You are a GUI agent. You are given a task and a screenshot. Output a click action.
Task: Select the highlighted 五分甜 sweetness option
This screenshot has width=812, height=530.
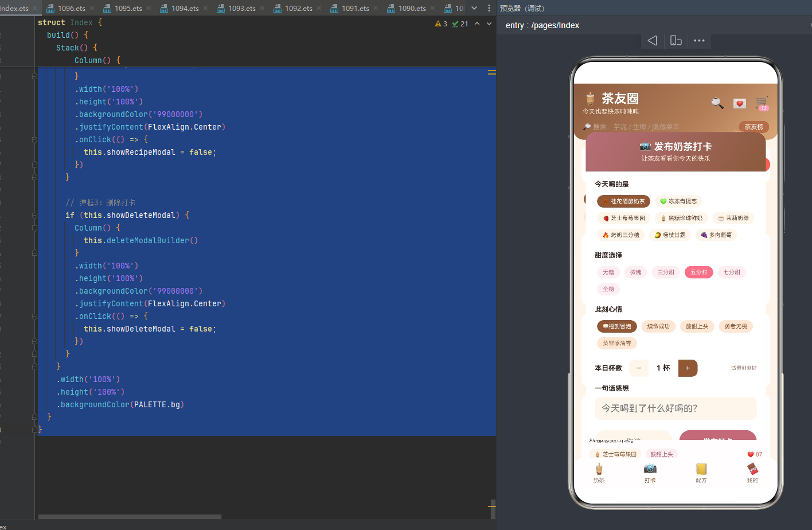(x=698, y=272)
